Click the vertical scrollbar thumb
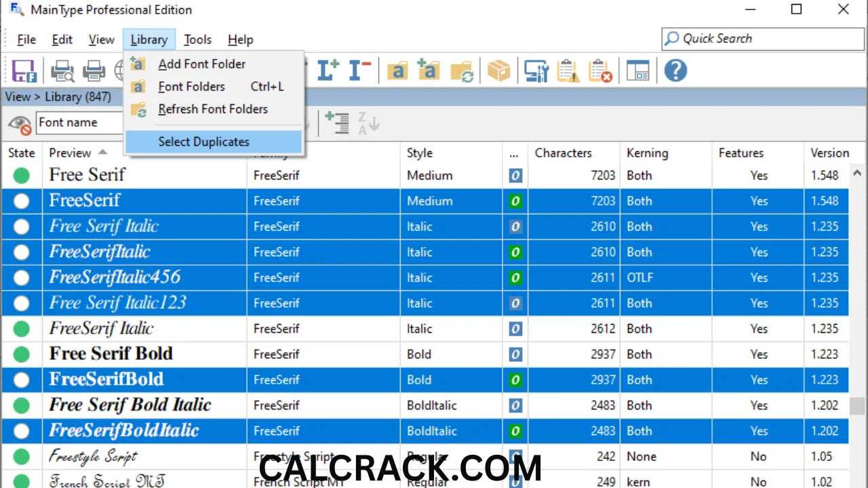This screenshot has width=868, height=488. (858, 406)
